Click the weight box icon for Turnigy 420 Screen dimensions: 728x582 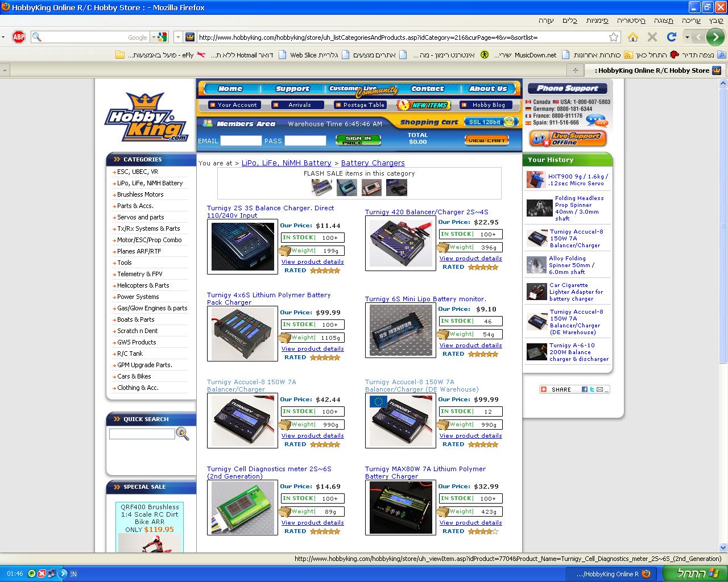click(x=443, y=247)
